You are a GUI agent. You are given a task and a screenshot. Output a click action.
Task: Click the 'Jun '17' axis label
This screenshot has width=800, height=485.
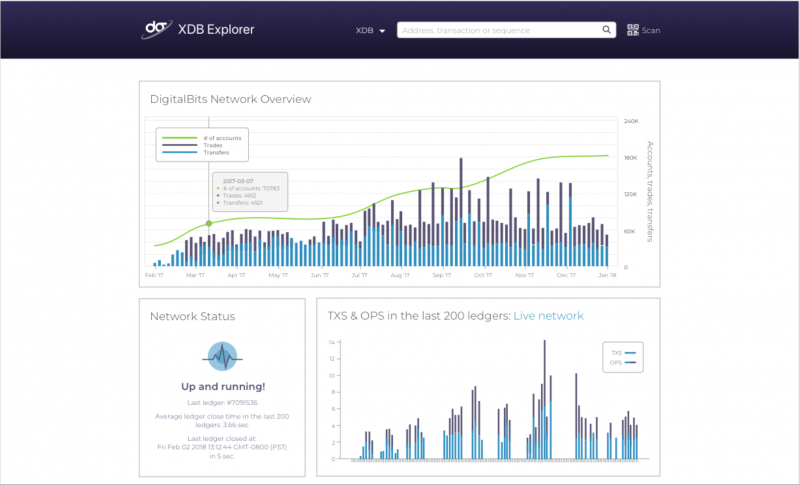click(320, 275)
